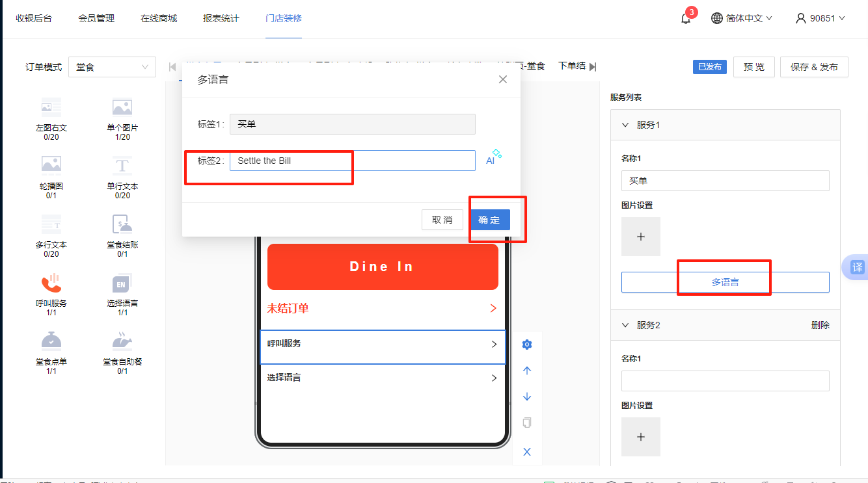The width and height of the screenshot is (868, 483).
Task: Click the arrow beside 选择语言 in preview
Action: click(x=494, y=378)
